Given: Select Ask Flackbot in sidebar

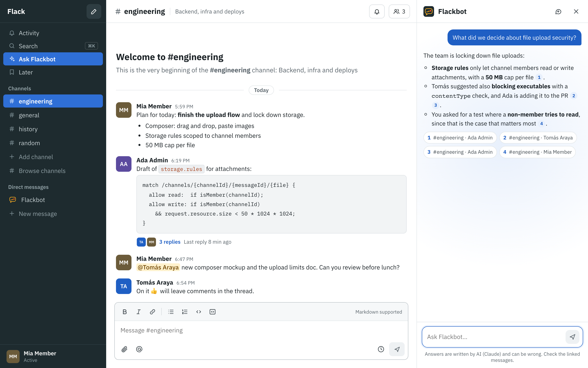Looking at the screenshot, I should click(53, 59).
